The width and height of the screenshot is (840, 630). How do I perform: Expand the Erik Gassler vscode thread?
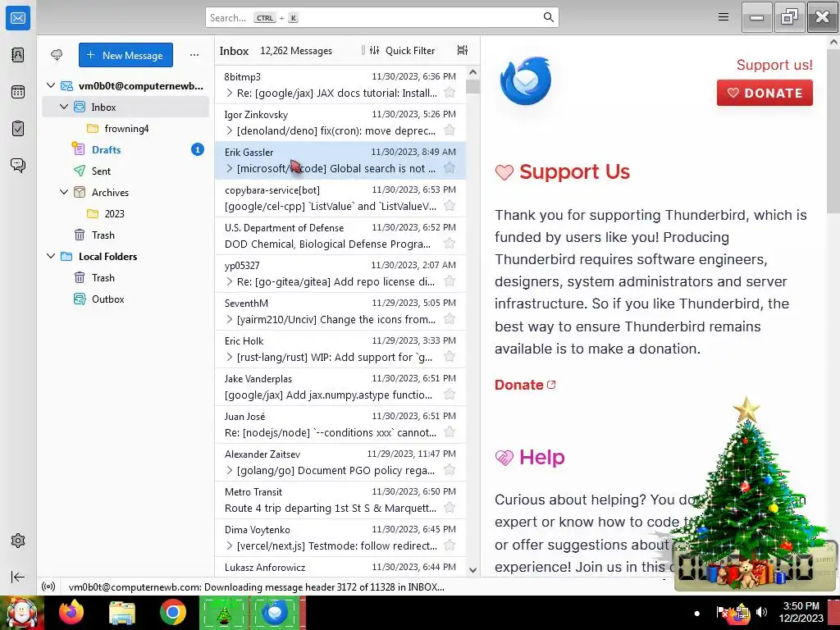[x=230, y=168]
